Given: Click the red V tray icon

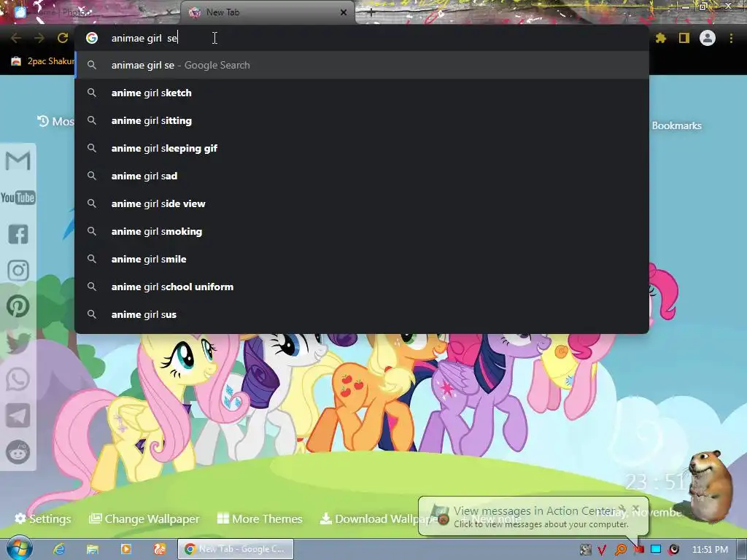Looking at the screenshot, I should point(602,550).
